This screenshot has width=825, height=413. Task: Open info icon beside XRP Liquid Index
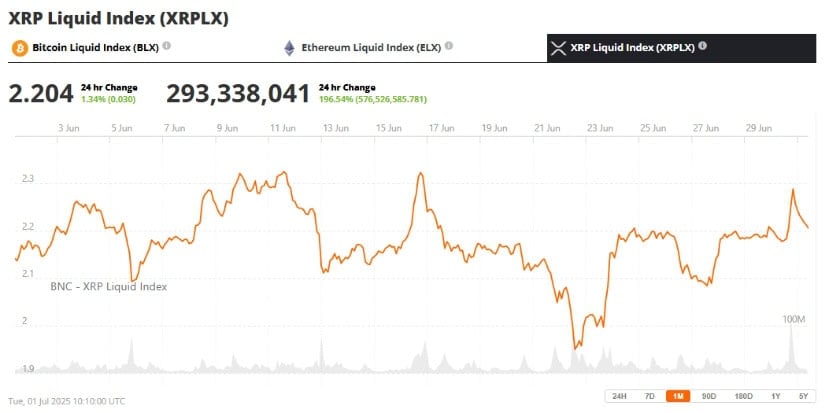point(702,46)
